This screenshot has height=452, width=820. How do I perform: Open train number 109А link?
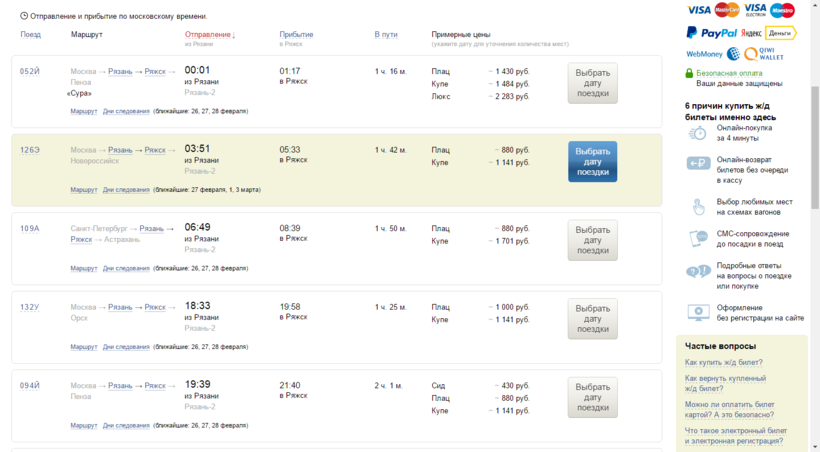(30, 228)
